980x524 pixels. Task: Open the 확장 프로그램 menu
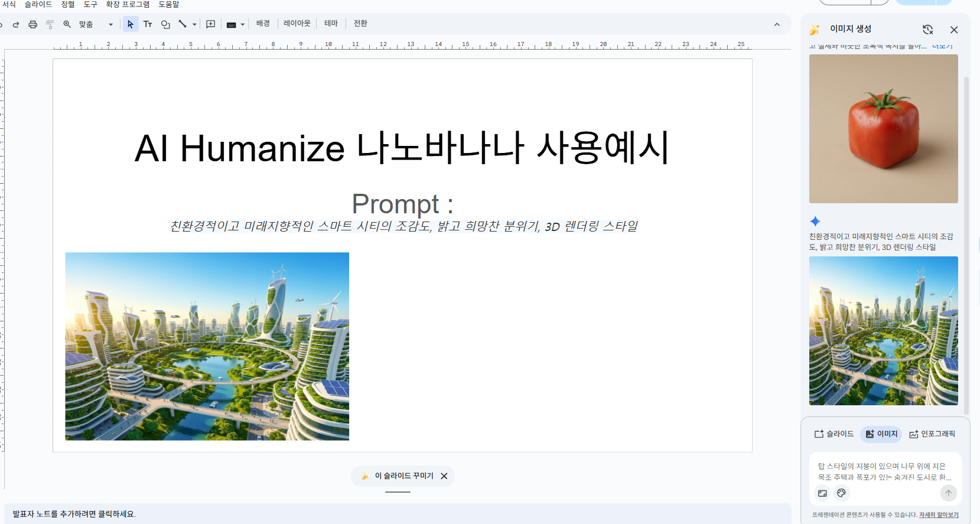128,4
